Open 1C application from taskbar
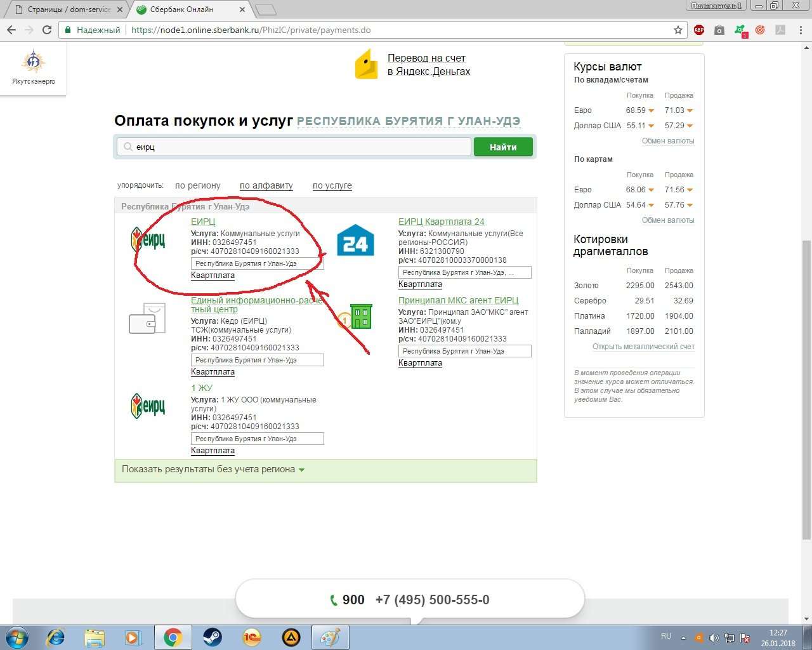Image resolution: width=812 pixels, height=650 pixels. tap(251, 637)
